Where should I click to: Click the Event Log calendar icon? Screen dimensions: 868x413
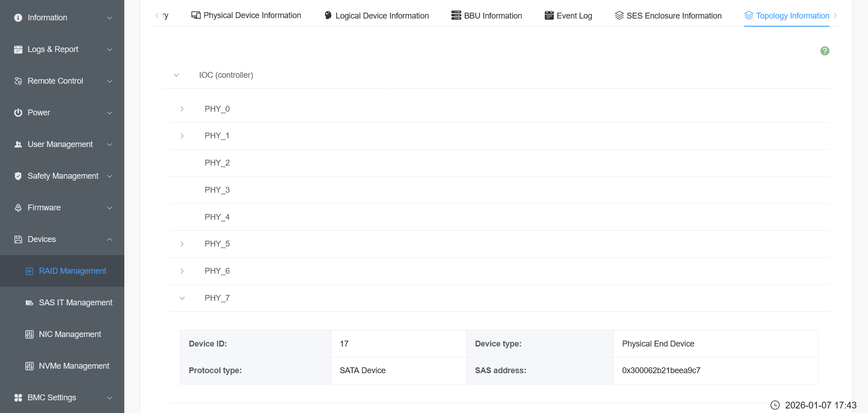549,15
